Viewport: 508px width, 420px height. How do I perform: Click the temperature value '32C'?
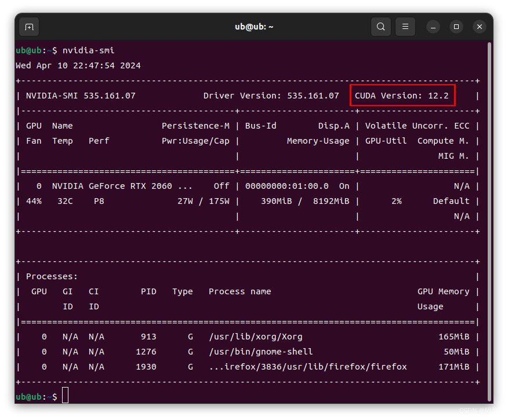pos(65,201)
